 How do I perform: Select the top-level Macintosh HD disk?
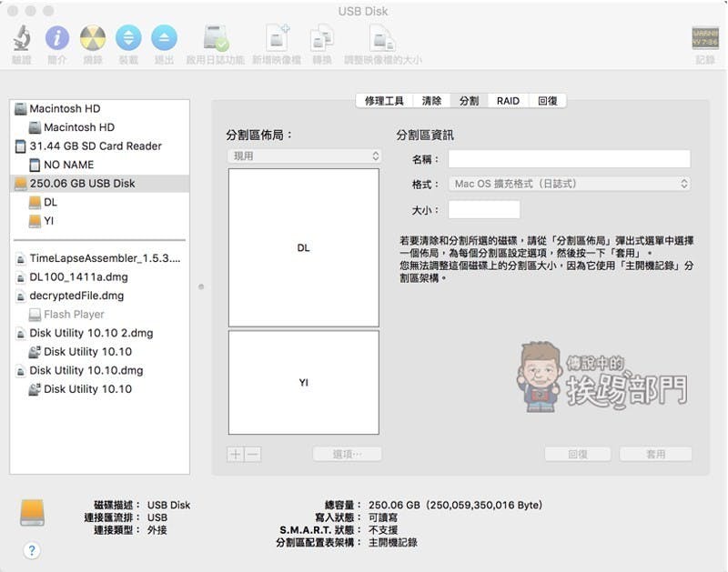(99, 108)
